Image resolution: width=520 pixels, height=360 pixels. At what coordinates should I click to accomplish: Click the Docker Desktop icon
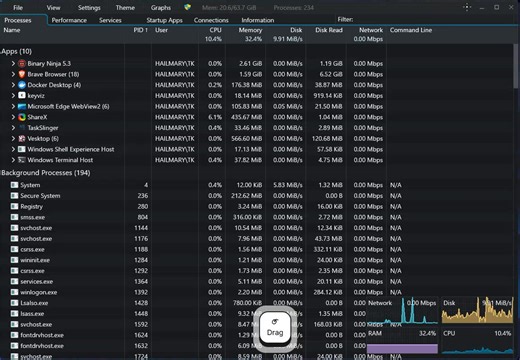(x=22, y=85)
